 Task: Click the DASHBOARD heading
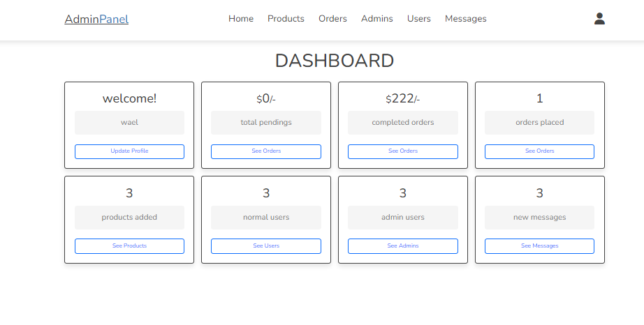335,61
